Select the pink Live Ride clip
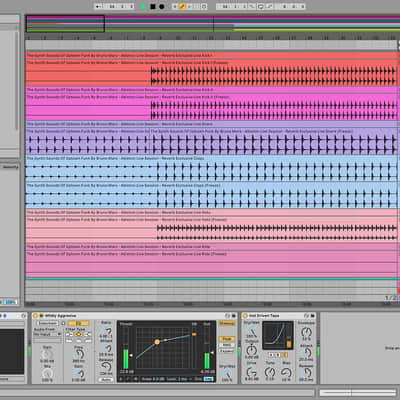 pyautogui.click(x=212, y=260)
